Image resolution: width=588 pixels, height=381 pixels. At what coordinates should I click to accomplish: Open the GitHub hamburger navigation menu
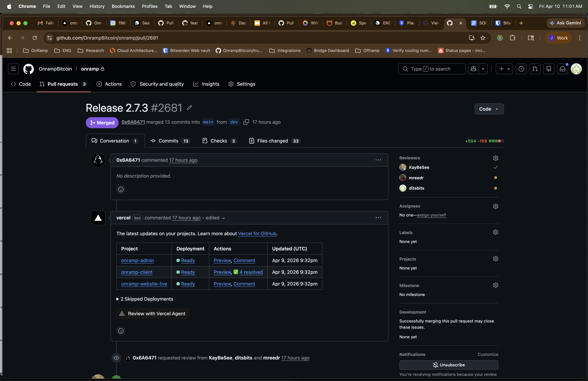point(13,69)
